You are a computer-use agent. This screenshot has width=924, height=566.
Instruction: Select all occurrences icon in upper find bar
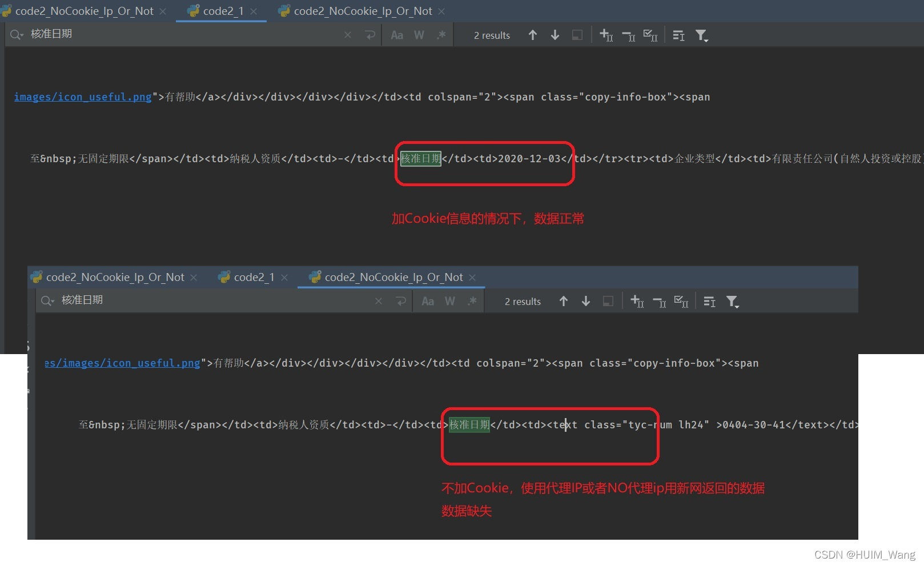tap(650, 35)
